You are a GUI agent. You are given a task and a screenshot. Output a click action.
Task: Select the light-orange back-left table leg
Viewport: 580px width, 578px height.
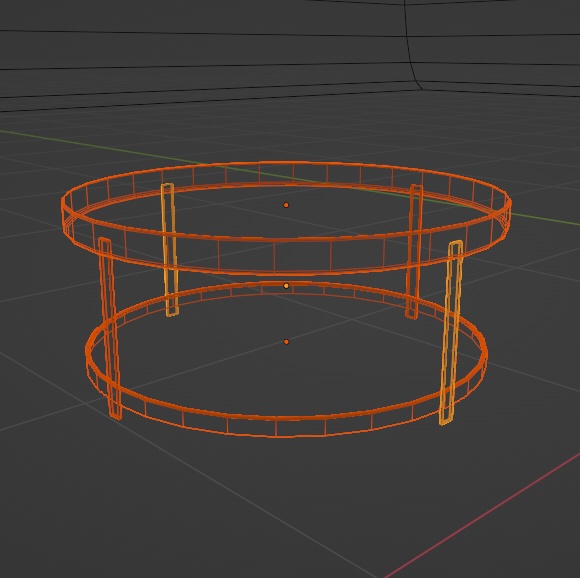[169, 250]
